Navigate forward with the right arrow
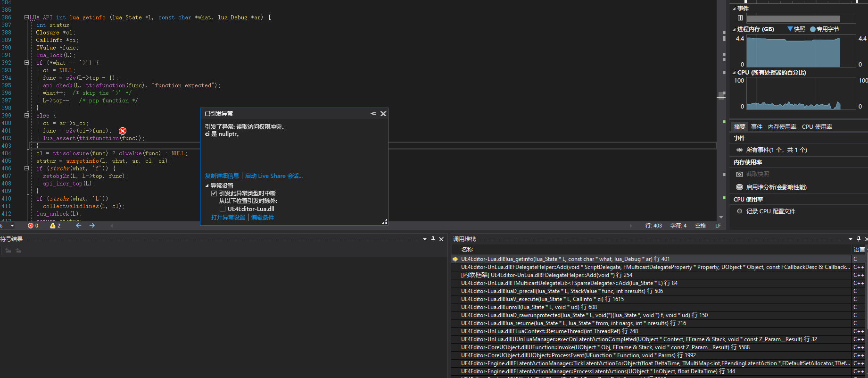 pos(92,226)
